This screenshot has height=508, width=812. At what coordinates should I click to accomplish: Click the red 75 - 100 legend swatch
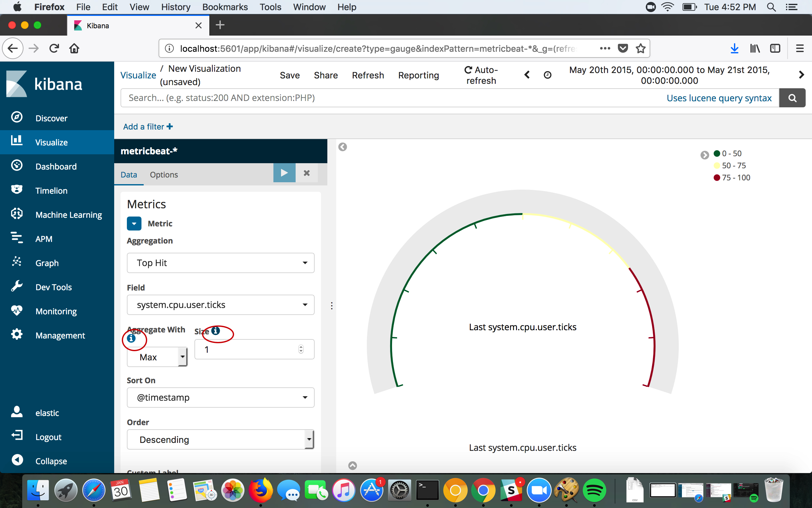(x=717, y=178)
